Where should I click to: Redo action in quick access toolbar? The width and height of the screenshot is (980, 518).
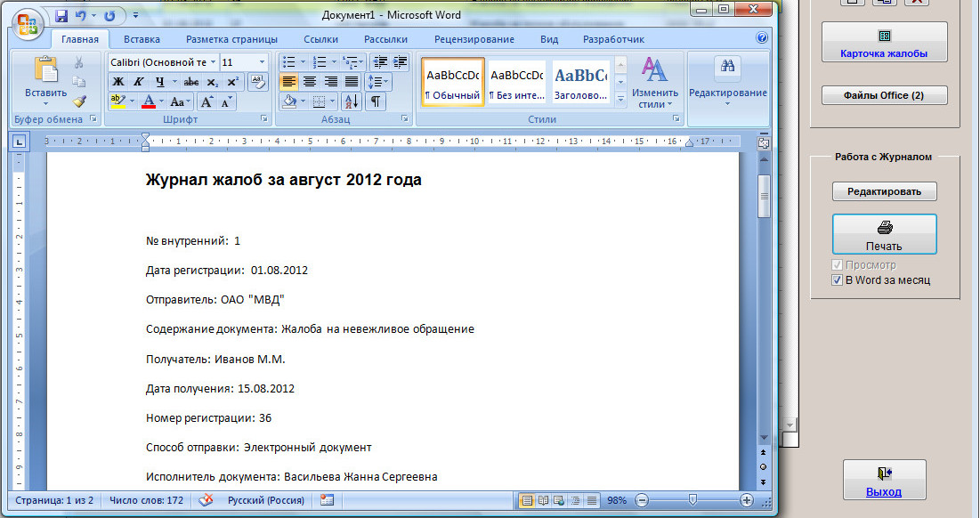[x=109, y=16]
